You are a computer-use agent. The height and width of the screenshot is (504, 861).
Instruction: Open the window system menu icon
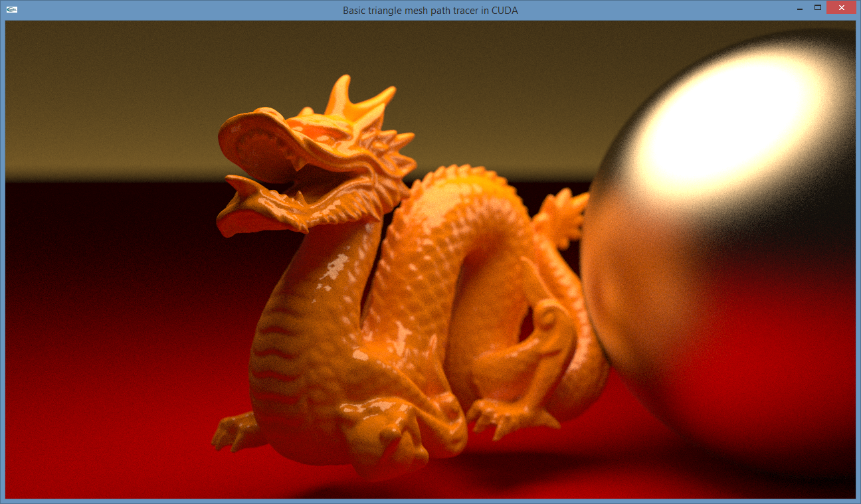pyautogui.click(x=12, y=10)
